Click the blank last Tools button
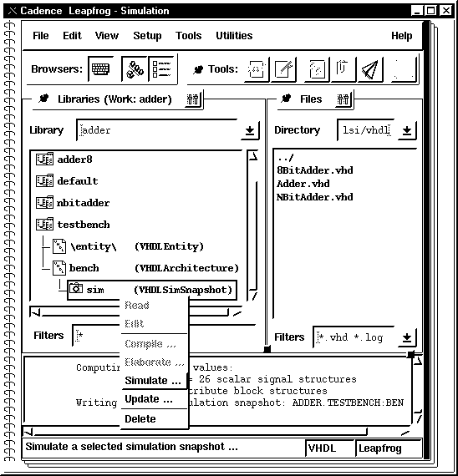The height and width of the screenshot is (476, 458). coord(405,69)
